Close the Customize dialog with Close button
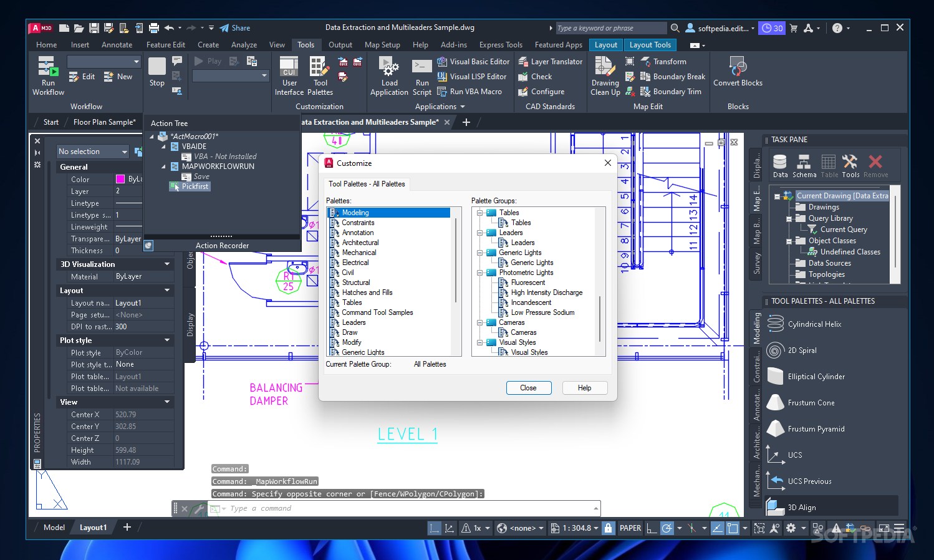Screen dimensions: 934x560 [528, 388]
